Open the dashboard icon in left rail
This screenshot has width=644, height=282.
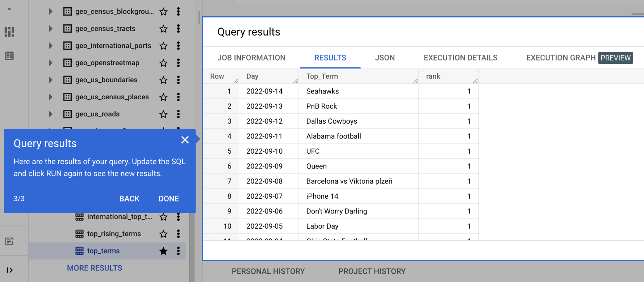(9, 32)
